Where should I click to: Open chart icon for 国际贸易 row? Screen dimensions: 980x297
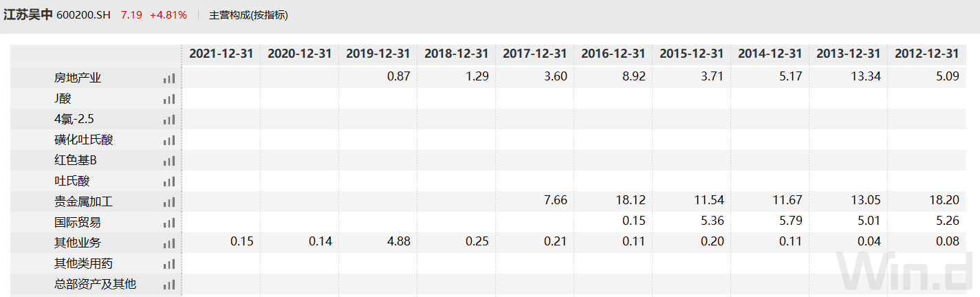coord(169,223)
